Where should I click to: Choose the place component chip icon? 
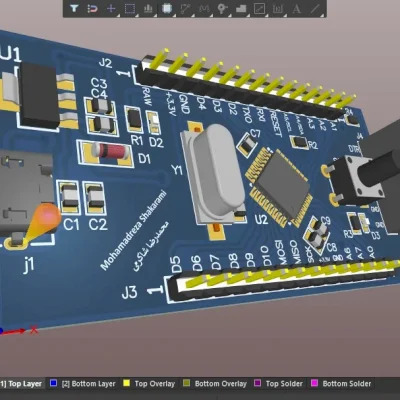point(166,8)
